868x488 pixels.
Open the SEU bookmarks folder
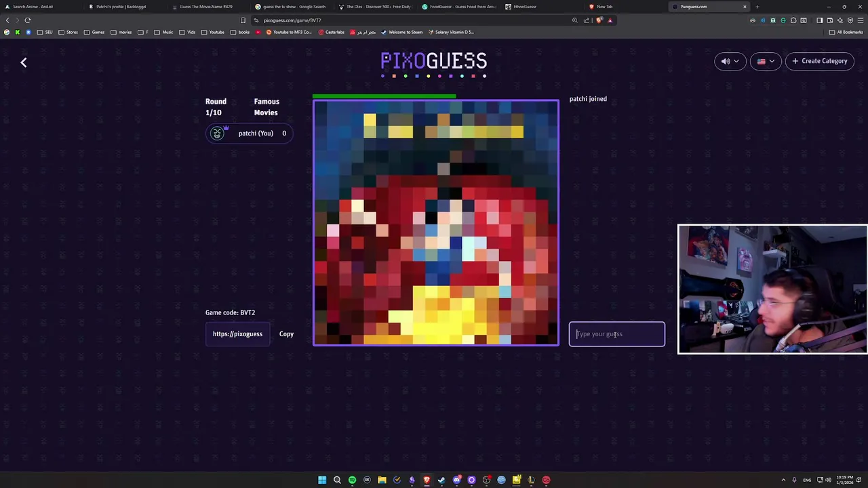click(45, 32)
